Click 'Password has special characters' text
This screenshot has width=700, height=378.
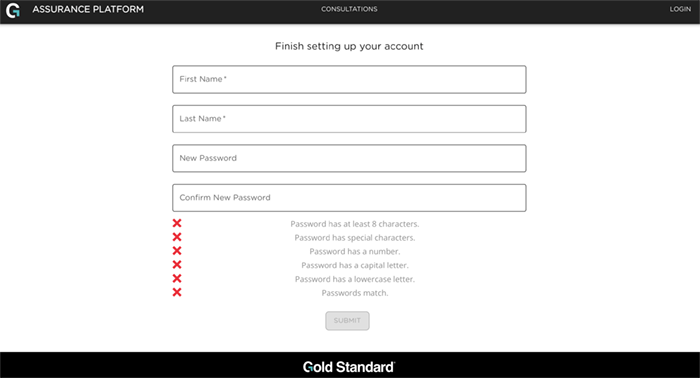point(355,238)
